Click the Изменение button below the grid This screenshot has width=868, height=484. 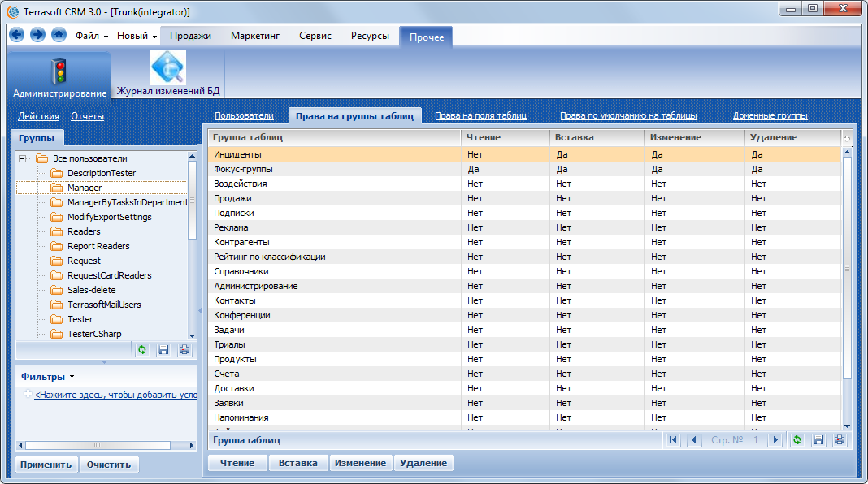(360, 463)
